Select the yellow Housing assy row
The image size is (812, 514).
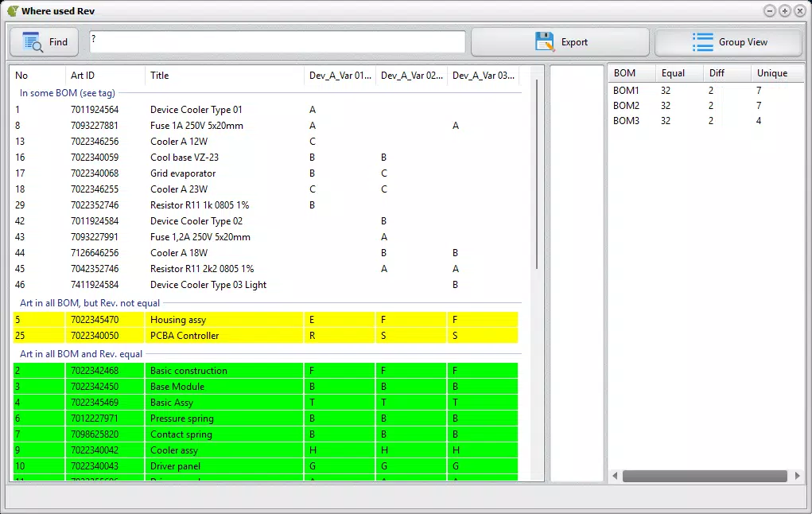pyautogui.click(x=266, y=320)
